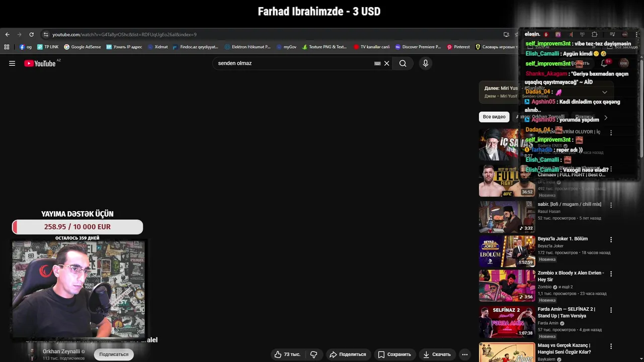644x362 pixels.
Task: Click the browser forward arrow
Action: click(19, 35)
